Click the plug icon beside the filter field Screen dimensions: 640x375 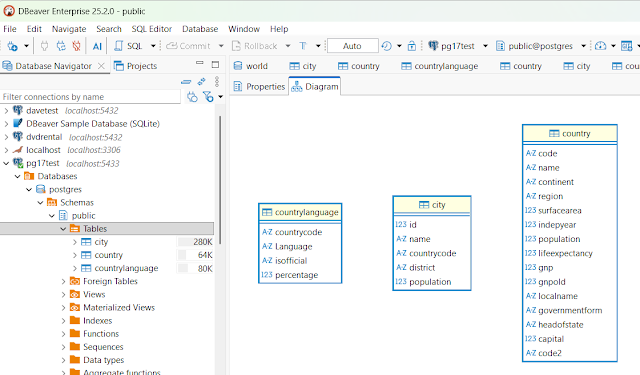[x=192, y=97]
